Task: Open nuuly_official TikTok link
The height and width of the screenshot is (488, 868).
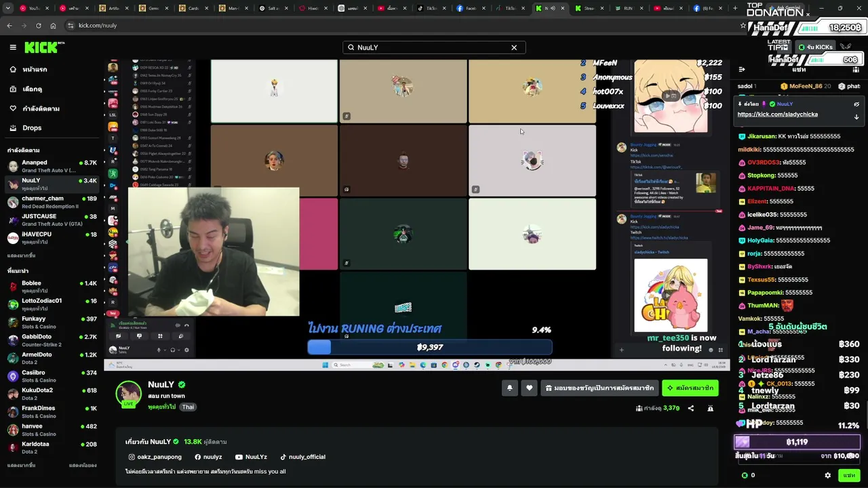Action: tap(302, 457)
